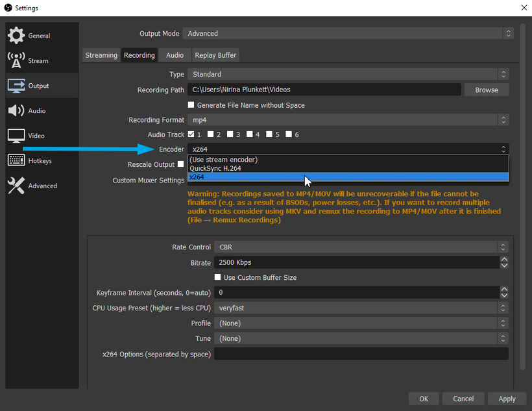Click the OBS logo in the title bar
Image resolution: width=532 pixels, height=411 pixels.
[x=6, y=7]
